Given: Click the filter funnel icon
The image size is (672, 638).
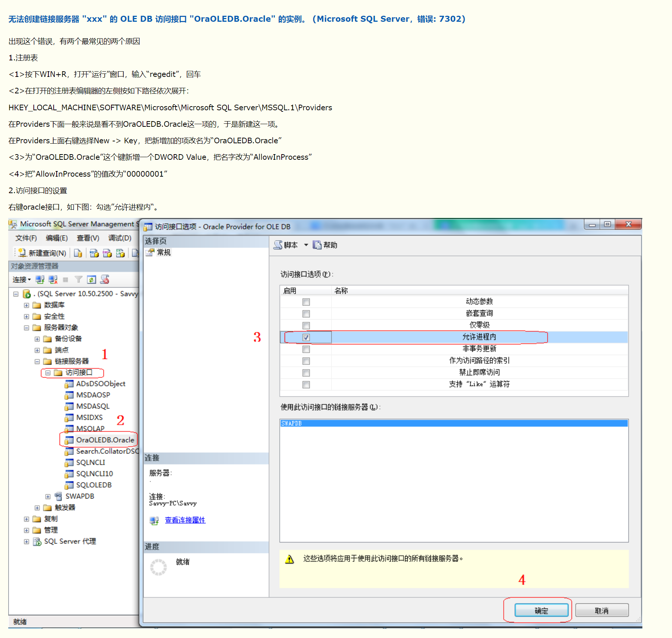Looking at the screenshot, I should coord(78,279).
